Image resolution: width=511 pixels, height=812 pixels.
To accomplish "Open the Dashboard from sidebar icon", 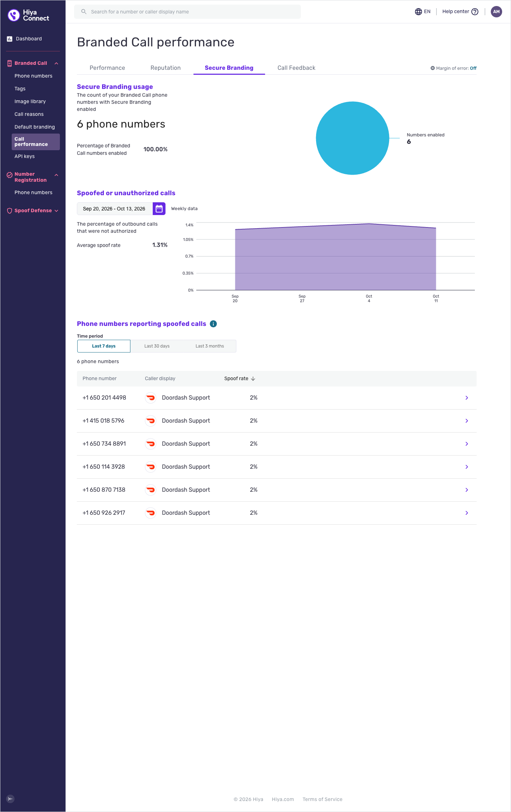I will point(10,39).
